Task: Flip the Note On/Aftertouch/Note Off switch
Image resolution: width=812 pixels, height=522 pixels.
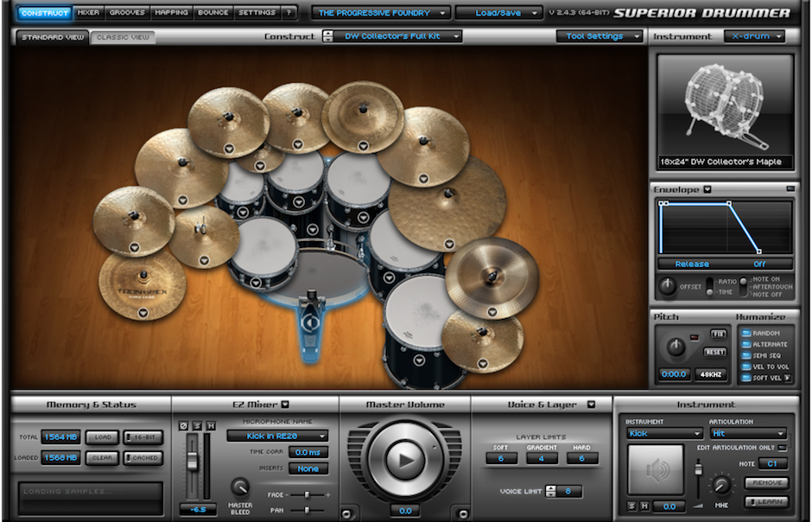Action: [x=743, y=287]
